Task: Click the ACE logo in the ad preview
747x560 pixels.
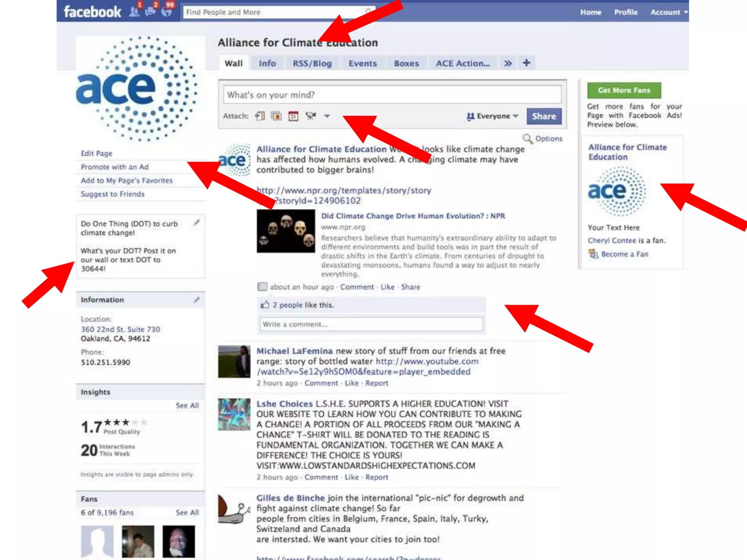Action: tap(616, 191)
